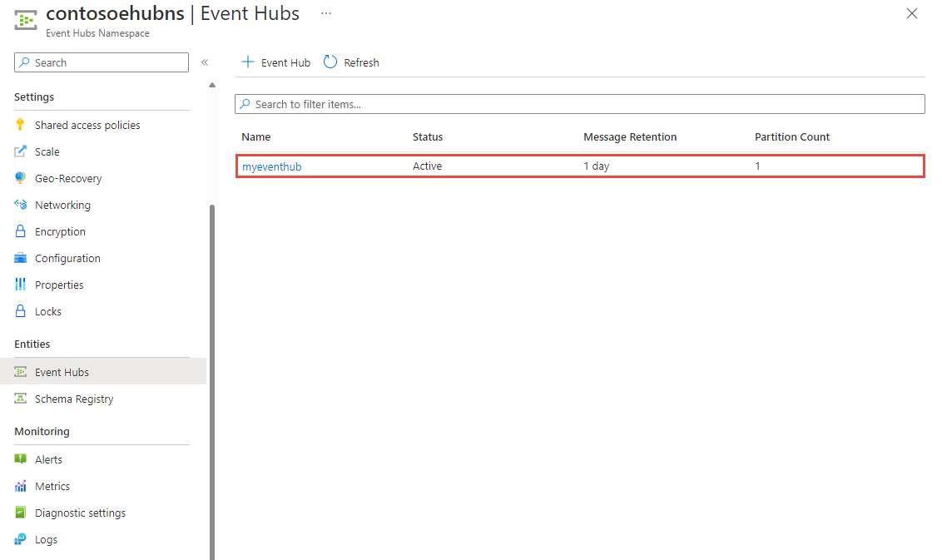Screen dimensions: 942x560
Task: Open Encryption using the padlock icon
Action: tap(21, 230)
